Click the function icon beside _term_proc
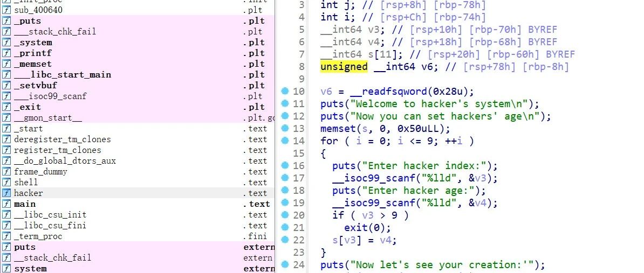The height and width of the screenshot is (273, 644). pos(6,236)
